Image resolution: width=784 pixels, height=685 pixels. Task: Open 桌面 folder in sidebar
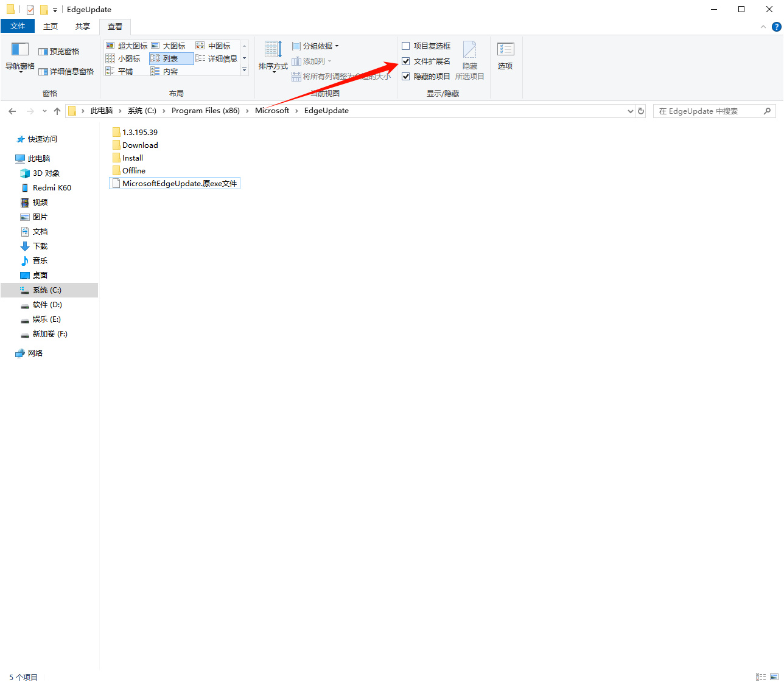pyautogui.click(x=34, y=276)
